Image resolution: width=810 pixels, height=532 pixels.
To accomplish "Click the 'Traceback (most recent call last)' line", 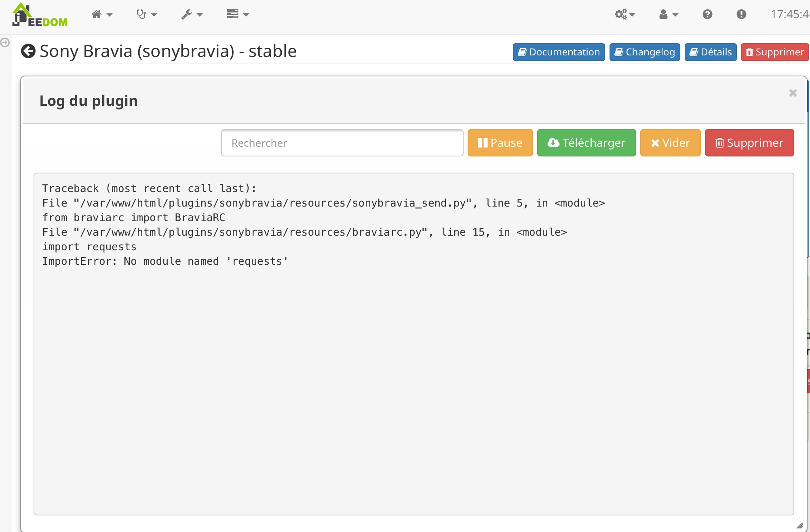I will 149,188.
